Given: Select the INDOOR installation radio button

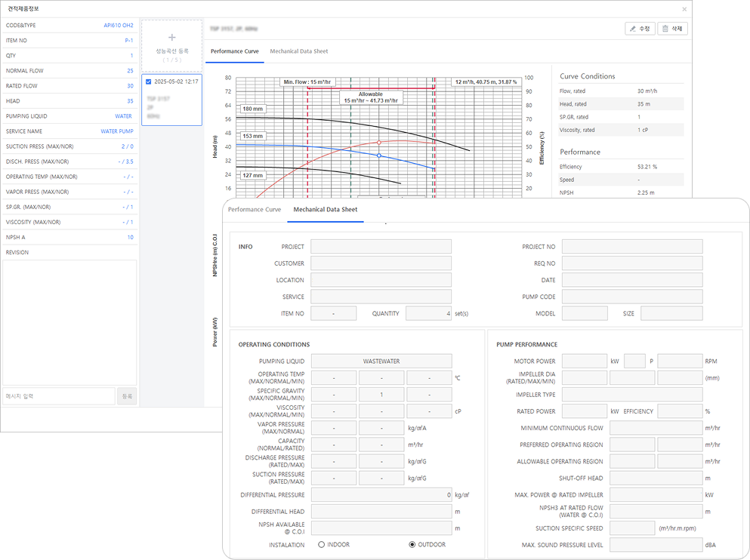Looking at the screenshot, I should 322,544.
